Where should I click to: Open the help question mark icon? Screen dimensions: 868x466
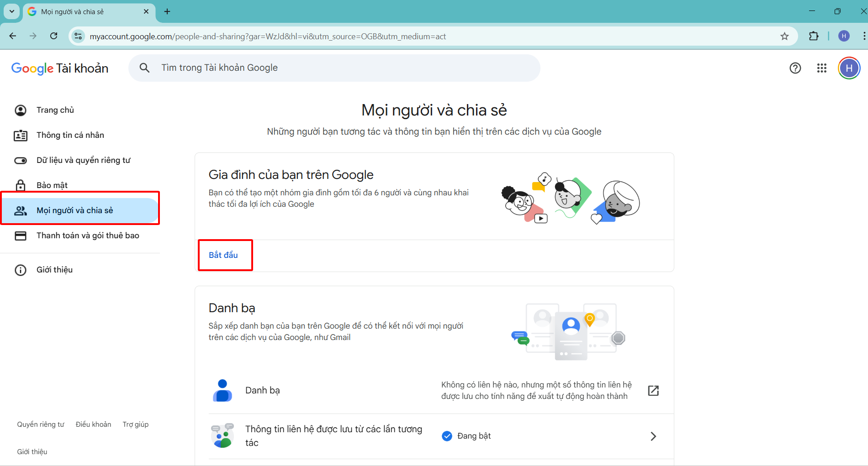(795, 68)
